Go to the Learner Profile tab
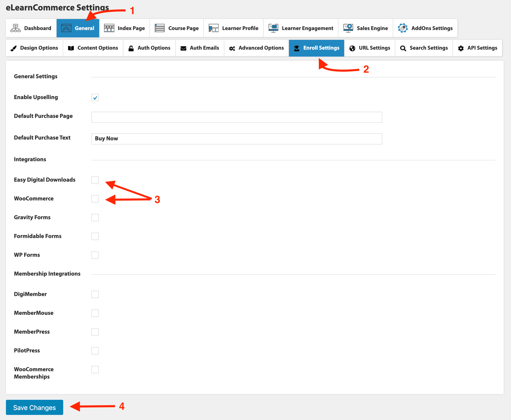This screenshot has height=420, width=511. point(234,28)
